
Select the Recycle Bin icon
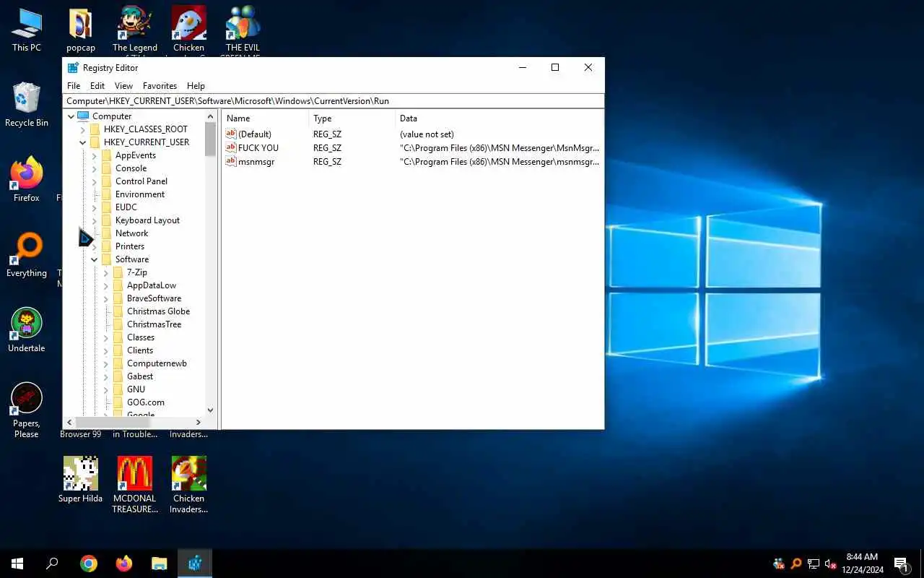27,103
